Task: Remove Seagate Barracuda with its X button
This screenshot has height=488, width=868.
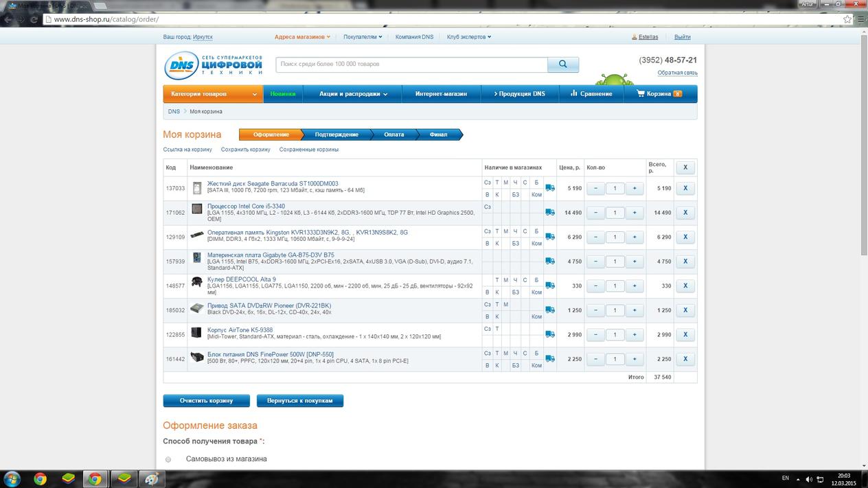Action: click(x=685, y=188)
